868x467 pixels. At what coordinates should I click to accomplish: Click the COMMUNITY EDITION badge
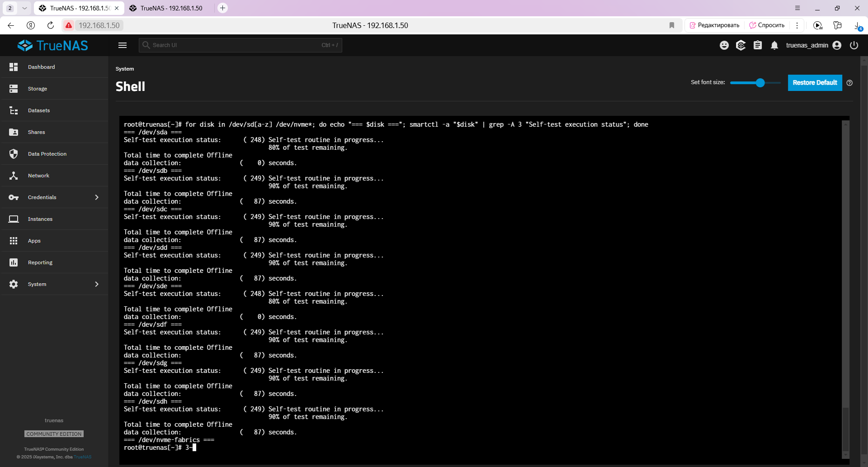point(54,434)
